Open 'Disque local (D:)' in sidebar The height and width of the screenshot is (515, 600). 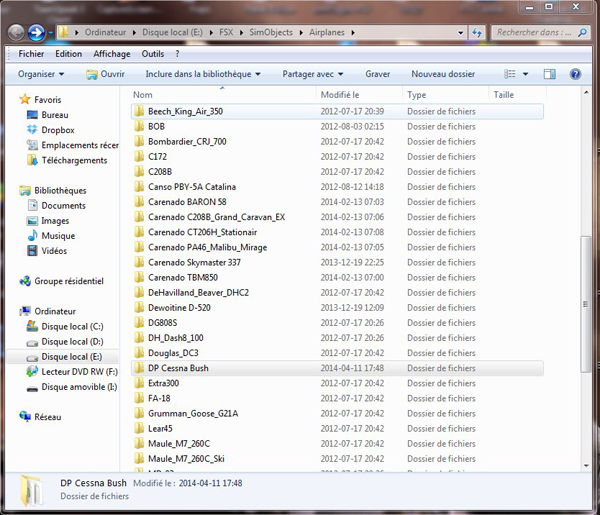[x=72, y=342]
